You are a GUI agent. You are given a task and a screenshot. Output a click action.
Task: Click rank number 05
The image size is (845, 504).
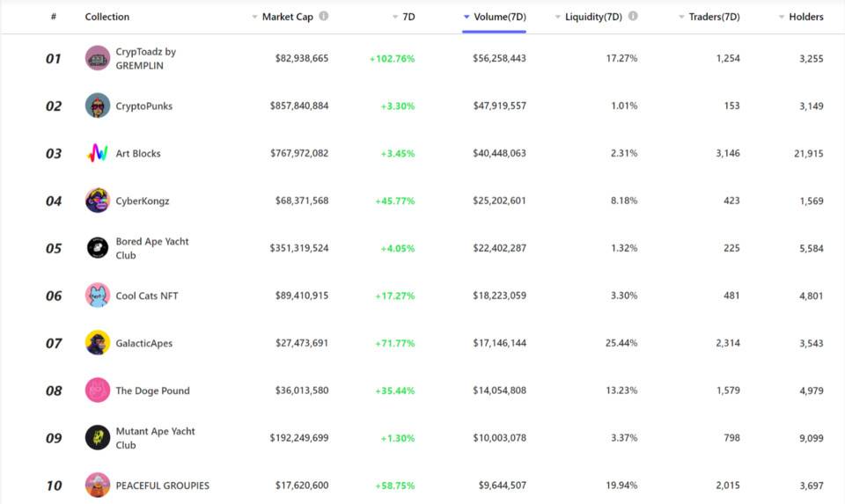point(54,248)
